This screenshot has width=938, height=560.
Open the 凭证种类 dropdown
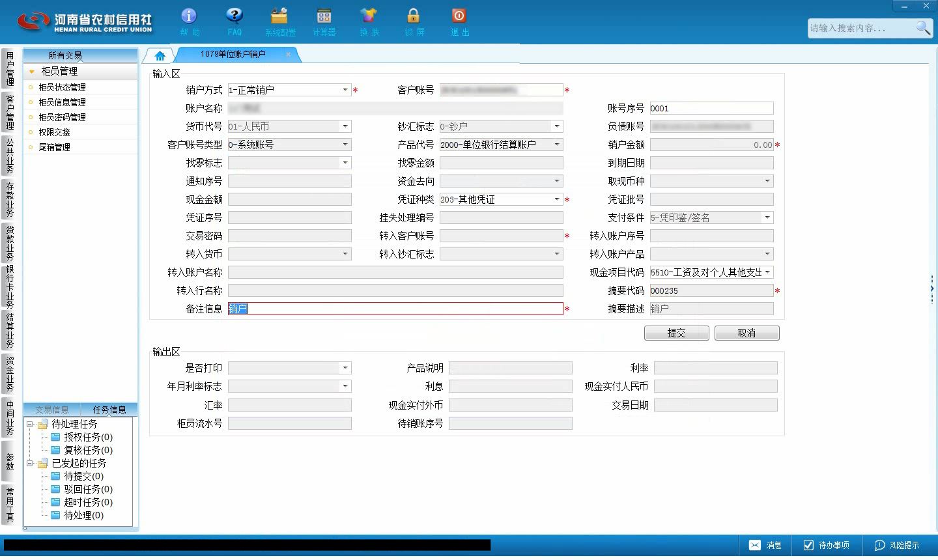pos(557,199)
